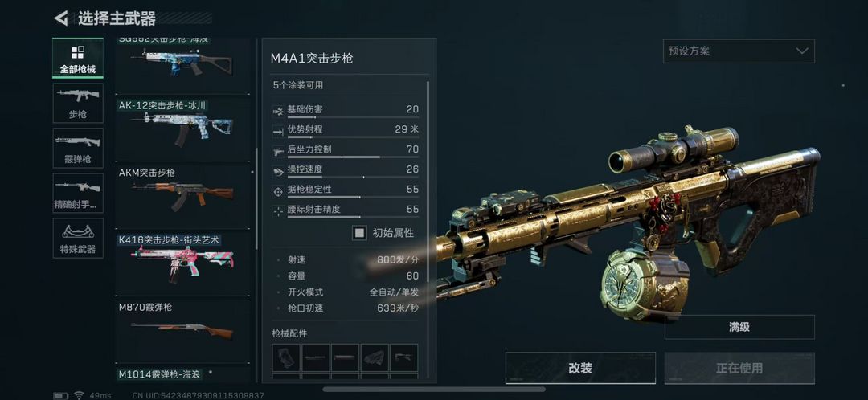Select the third attachment slot icon in 枪械配件
Image resolution: width=868 pixels, height=400 pixels.
(x=346, y=357)
